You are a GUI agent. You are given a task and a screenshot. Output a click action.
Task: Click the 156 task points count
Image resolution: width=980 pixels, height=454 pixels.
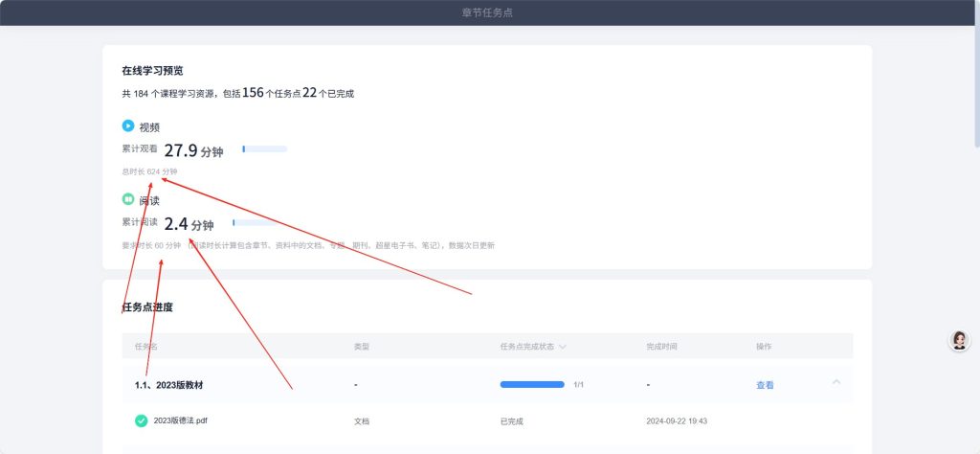253,93
